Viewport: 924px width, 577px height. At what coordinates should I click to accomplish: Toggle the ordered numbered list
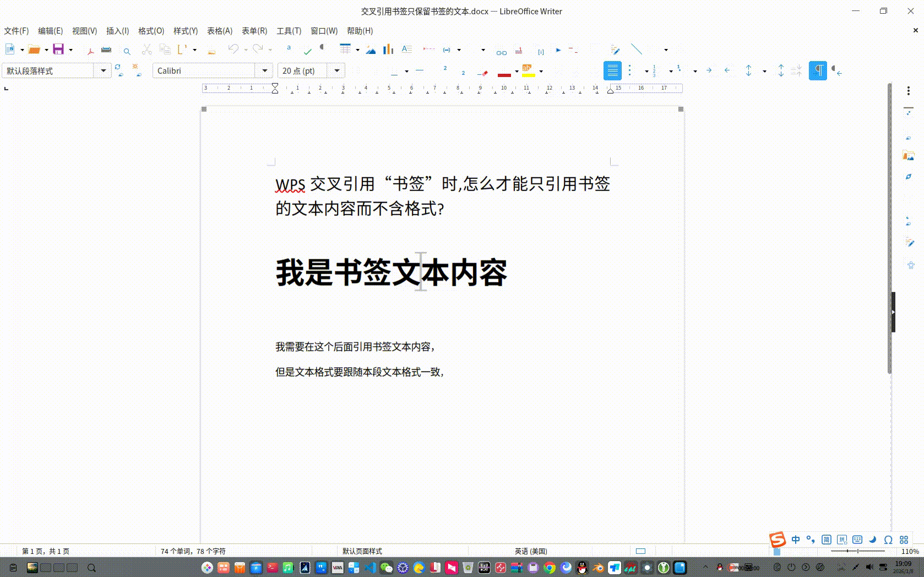(x=655, y=70)
